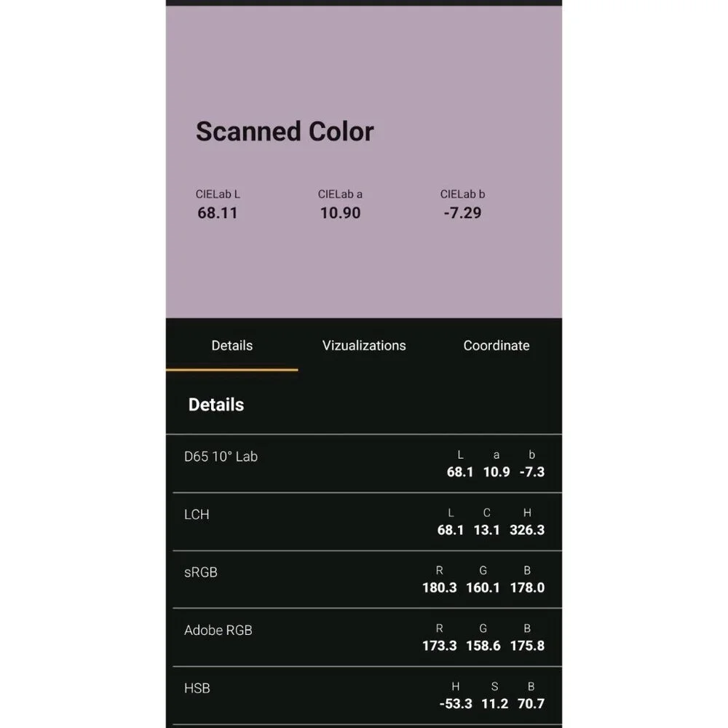
Task: Select the Coordinate tab
Action: point(496,345)
